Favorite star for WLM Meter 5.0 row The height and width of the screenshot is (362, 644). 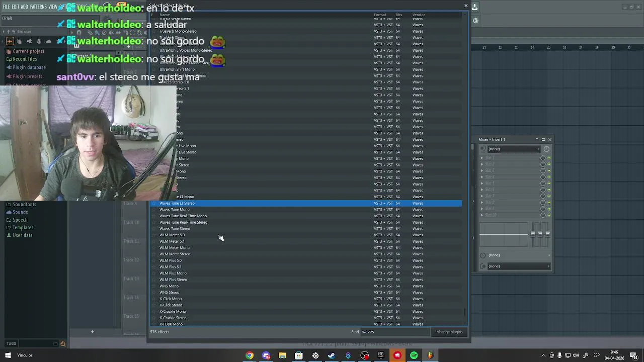tap(154, 235)
